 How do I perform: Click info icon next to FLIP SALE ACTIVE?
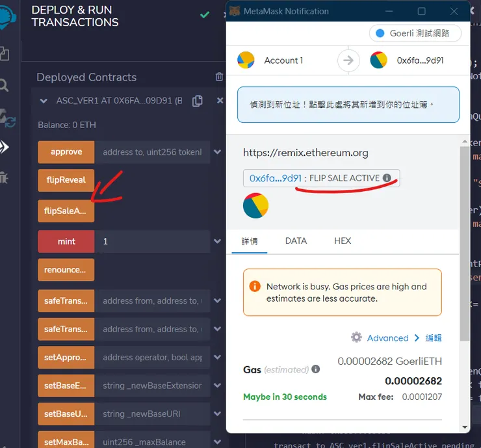click(387, 178)
